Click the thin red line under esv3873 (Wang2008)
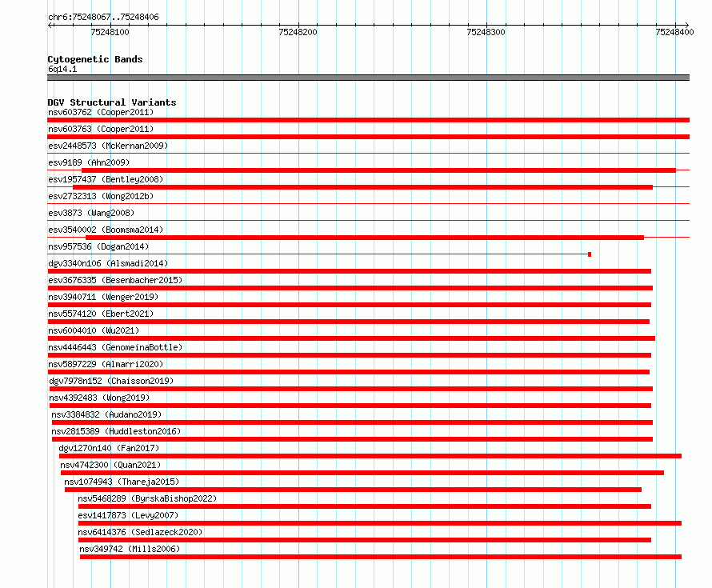The width and height of the screenshot is (712, 588). (x=368, y=221)
